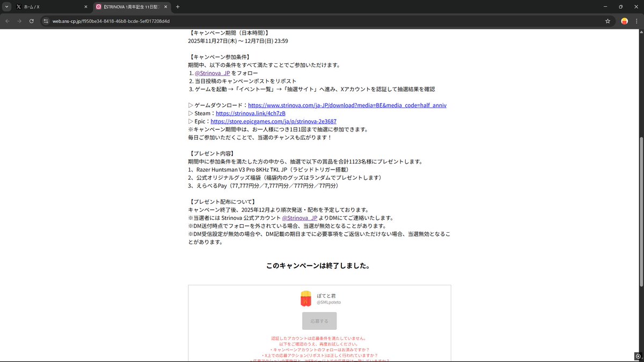Click the 公式オリジナルグッズ福袋 prize line
644x362 pixels.
[x=286, y=178]
